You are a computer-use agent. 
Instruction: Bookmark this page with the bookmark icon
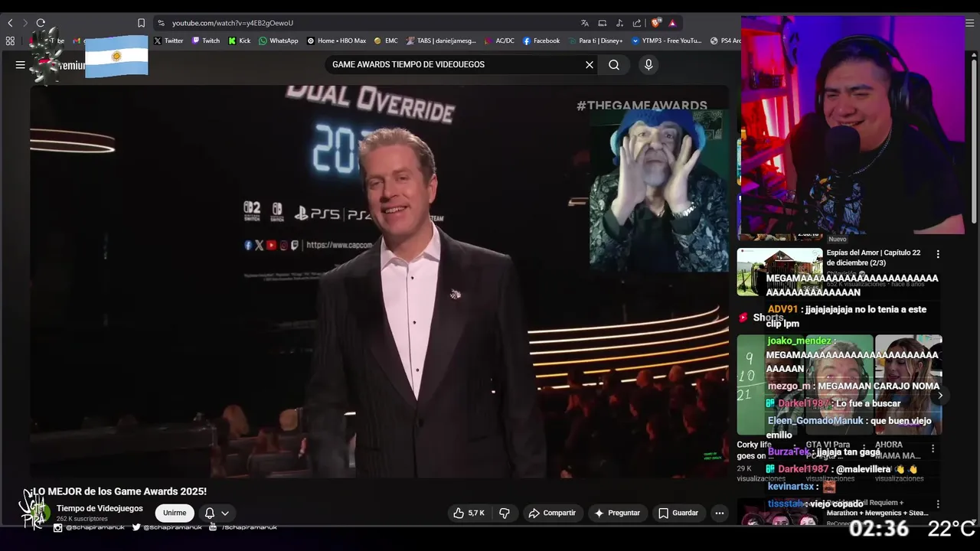pyautogui.click(x=141, y=23)
